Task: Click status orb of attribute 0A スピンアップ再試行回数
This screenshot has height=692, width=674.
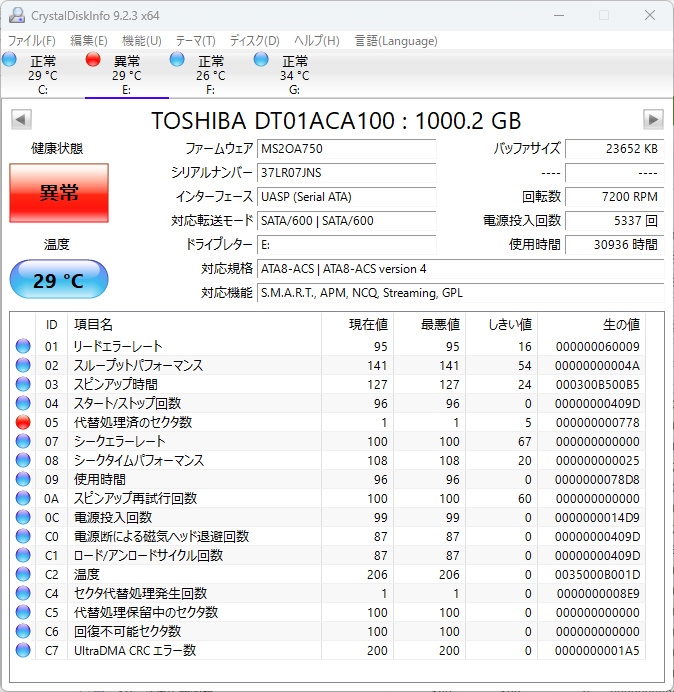Action: tap(23, 498)
